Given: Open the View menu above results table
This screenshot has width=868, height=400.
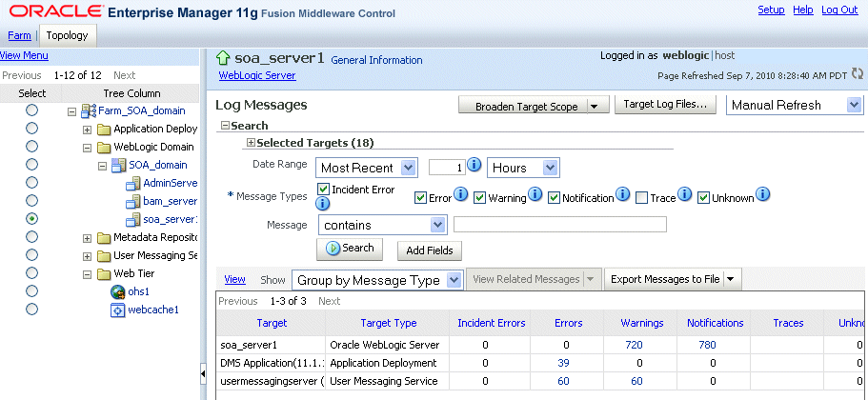Looking at the screenshot, I should 234,279.
